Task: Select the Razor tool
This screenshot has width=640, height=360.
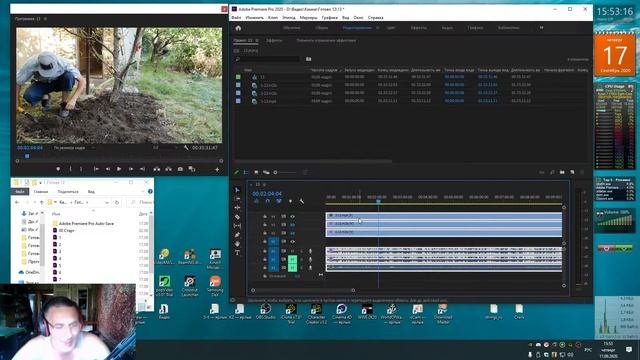Action: point(238,217)
